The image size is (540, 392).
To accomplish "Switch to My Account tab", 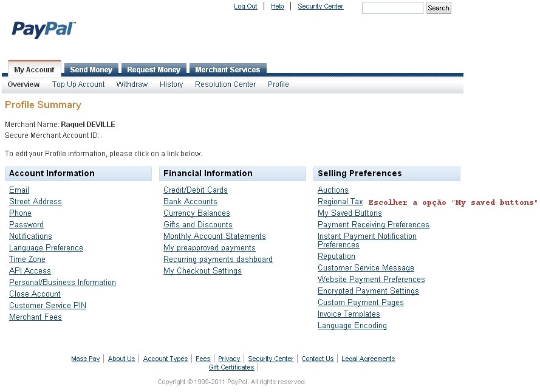I will 34,69.
